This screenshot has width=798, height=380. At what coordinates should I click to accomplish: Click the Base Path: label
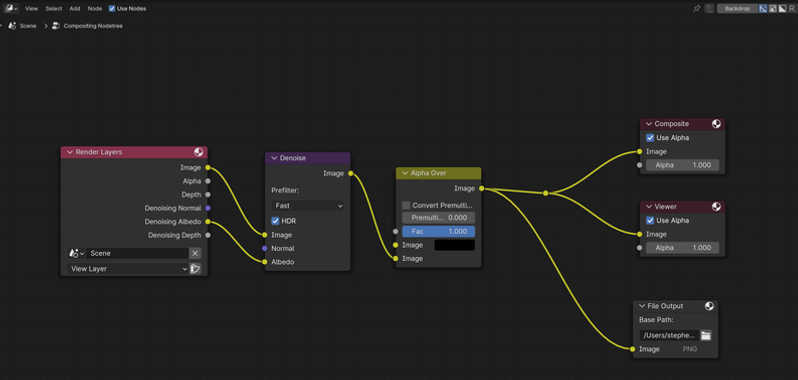(657, 320)
